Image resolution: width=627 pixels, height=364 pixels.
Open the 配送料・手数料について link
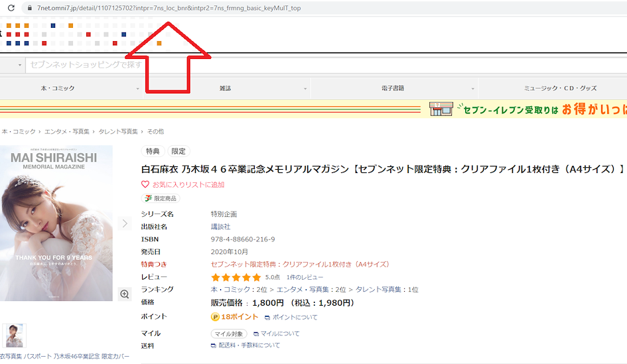point(249,345)
